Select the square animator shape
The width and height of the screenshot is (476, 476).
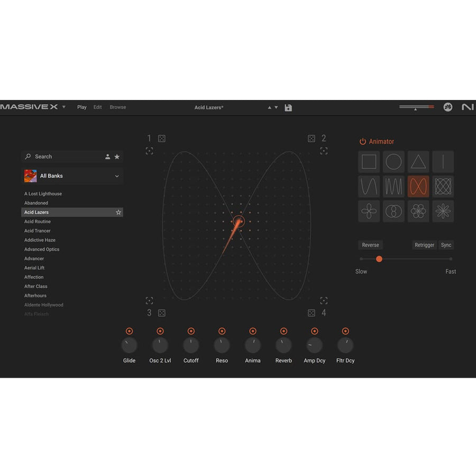(369, 161)
